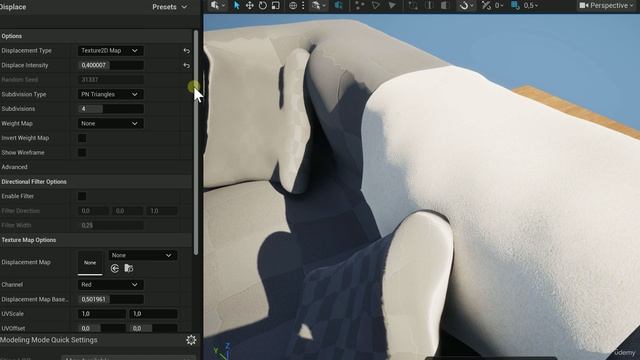Image resolution: width=640 pixels, height=360 pixels.
Task: Check the Enable Filter checkbox
Action: click(x=82, y=196)
